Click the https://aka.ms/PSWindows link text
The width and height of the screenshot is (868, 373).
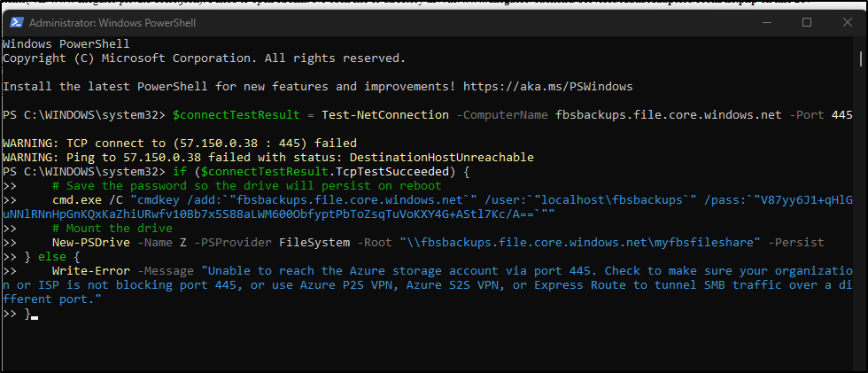pos(547,86)
